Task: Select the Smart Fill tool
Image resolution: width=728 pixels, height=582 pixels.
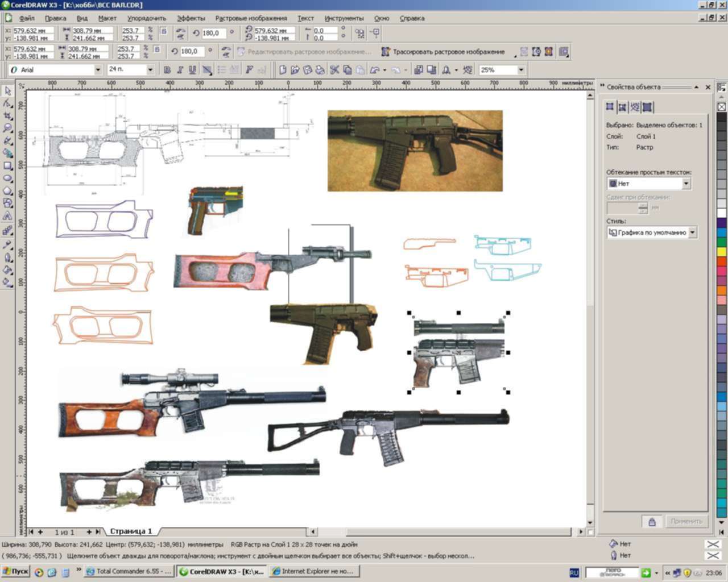Action: click(x=7, y=153)
